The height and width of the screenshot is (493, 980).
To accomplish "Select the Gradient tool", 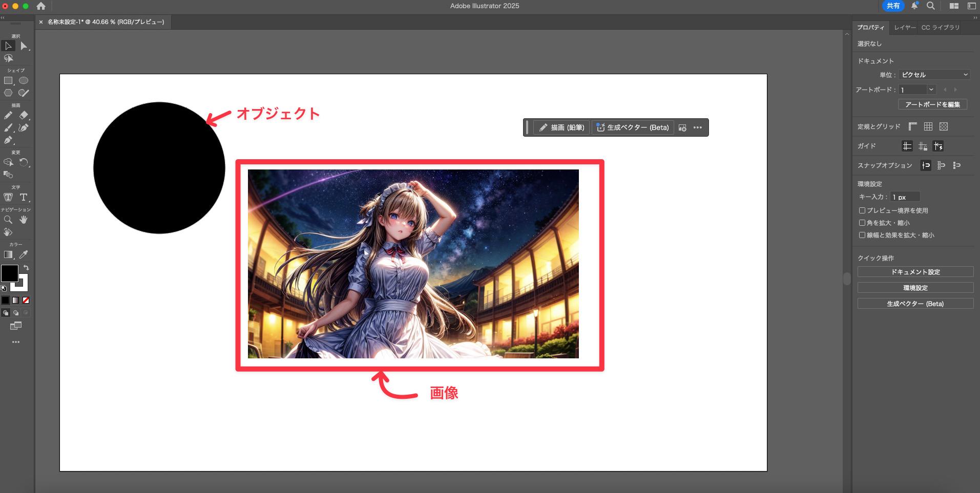I will [x=8, y=255].
